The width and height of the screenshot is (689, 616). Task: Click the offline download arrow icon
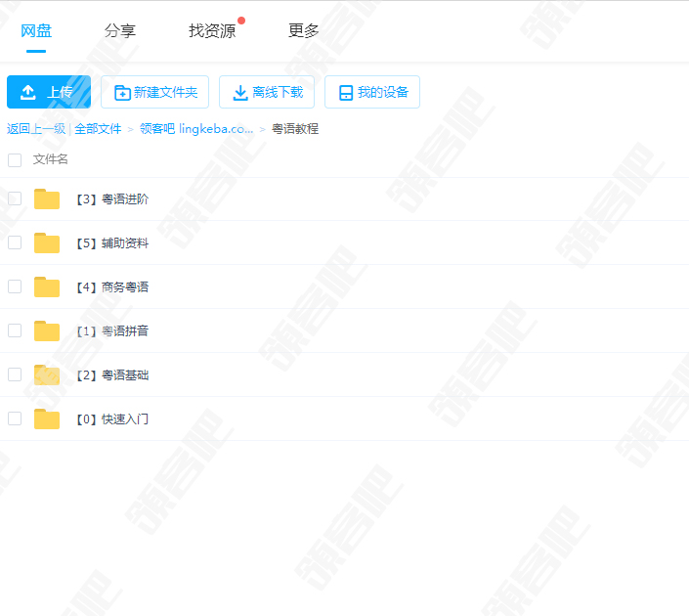(x=240, y=93)
